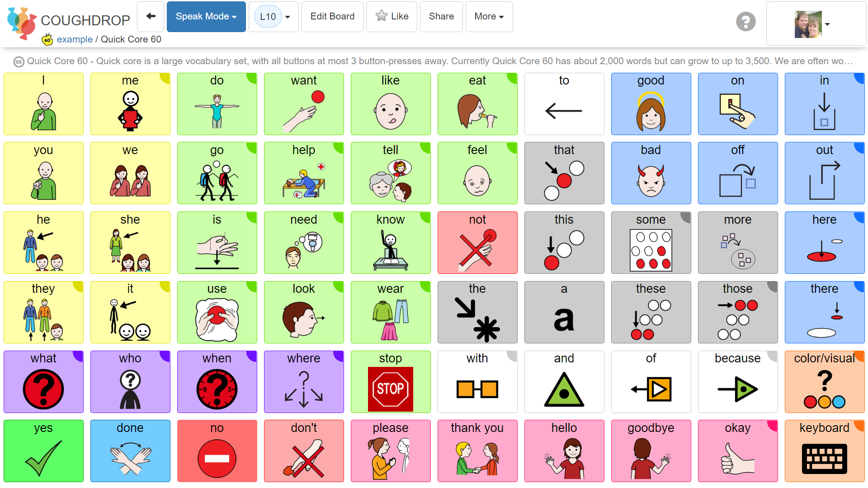The height and width of the screenshot is (488, 868).
Task: Open the example user link
Action: [75, 39]
